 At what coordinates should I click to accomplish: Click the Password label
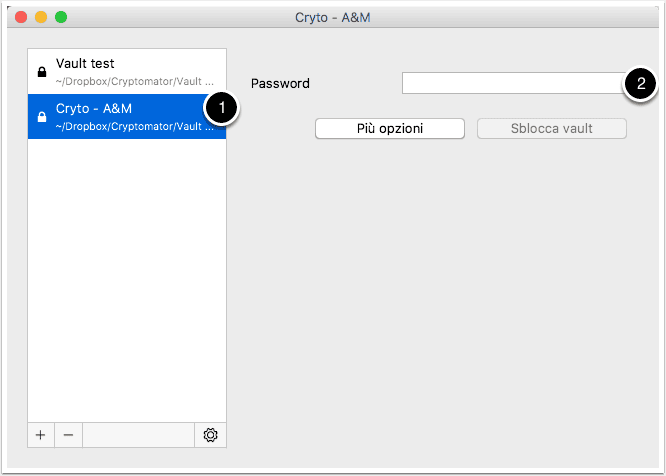pos(280,83)
